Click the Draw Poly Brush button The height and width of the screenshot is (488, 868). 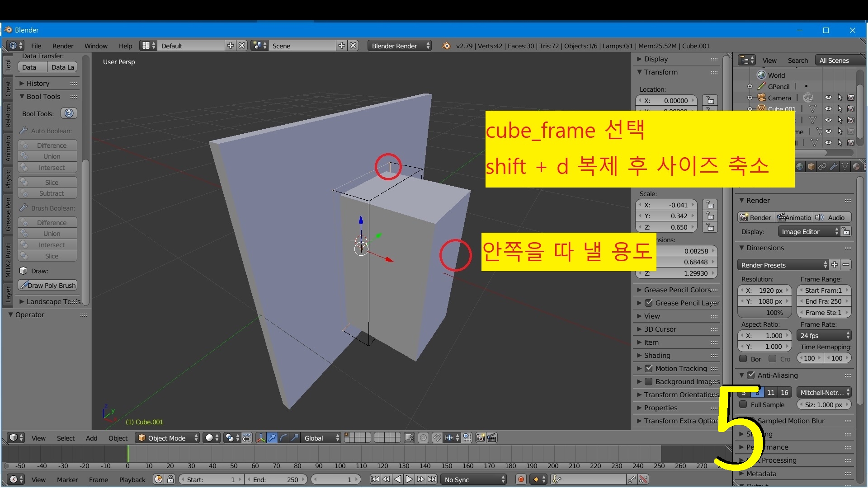point(47,285)
